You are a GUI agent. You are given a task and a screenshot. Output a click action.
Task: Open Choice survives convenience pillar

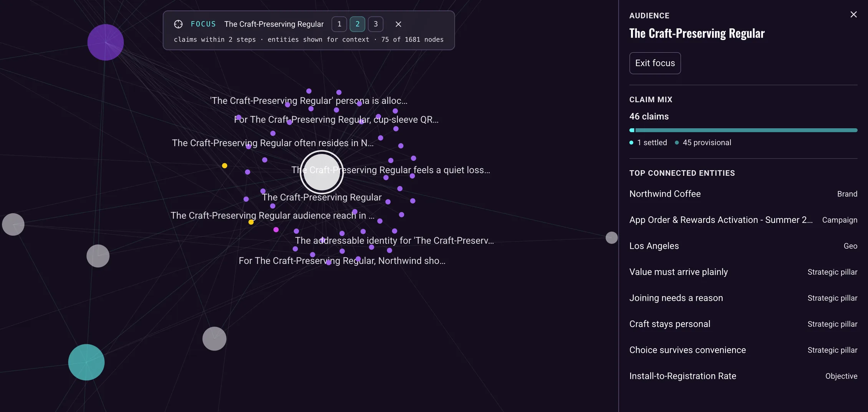[743, 350]
